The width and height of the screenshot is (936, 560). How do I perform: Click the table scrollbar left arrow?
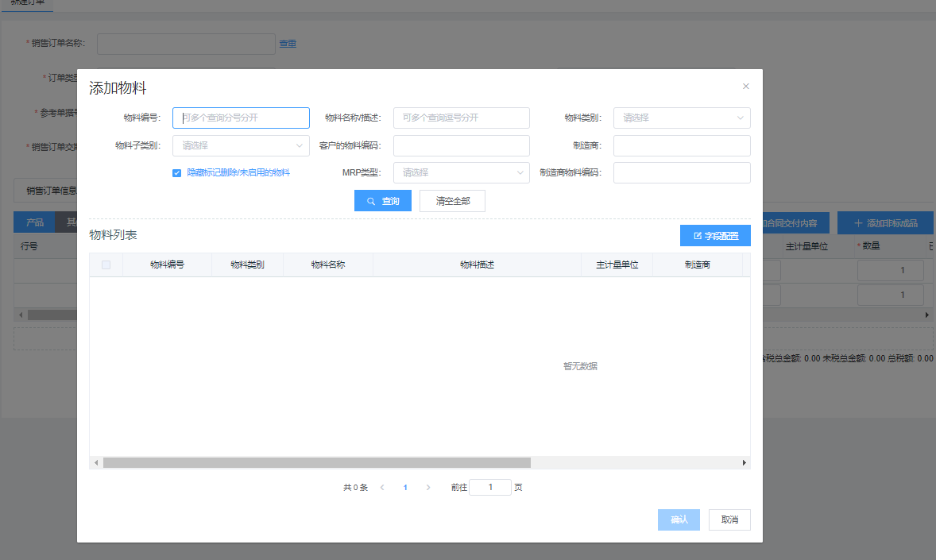(95, 462)
